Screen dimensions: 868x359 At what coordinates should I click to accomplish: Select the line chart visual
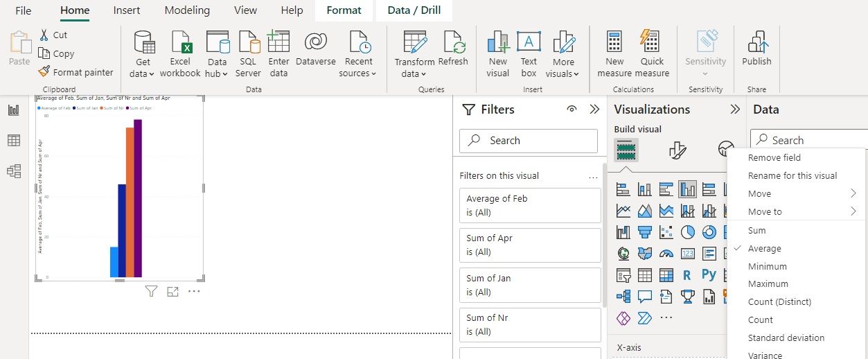pyautogui.click(x=623, y=211)
